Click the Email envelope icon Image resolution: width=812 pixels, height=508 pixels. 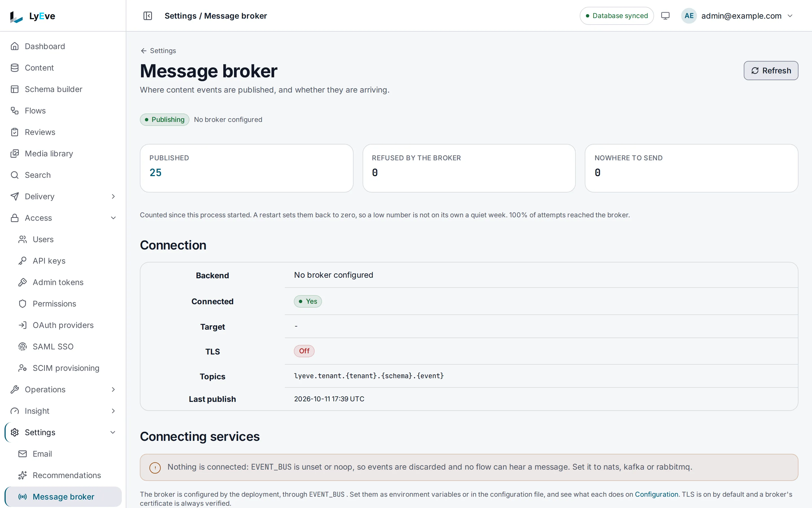(x=23, y=454)
